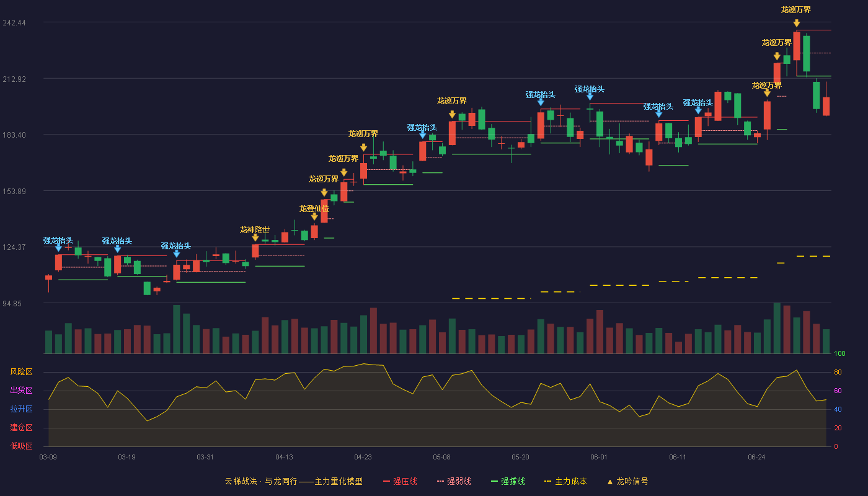The height and width of the screenshot is (496, 868).
Task: Click the yellow arrow below 龙登仙位
Action: 314,216
